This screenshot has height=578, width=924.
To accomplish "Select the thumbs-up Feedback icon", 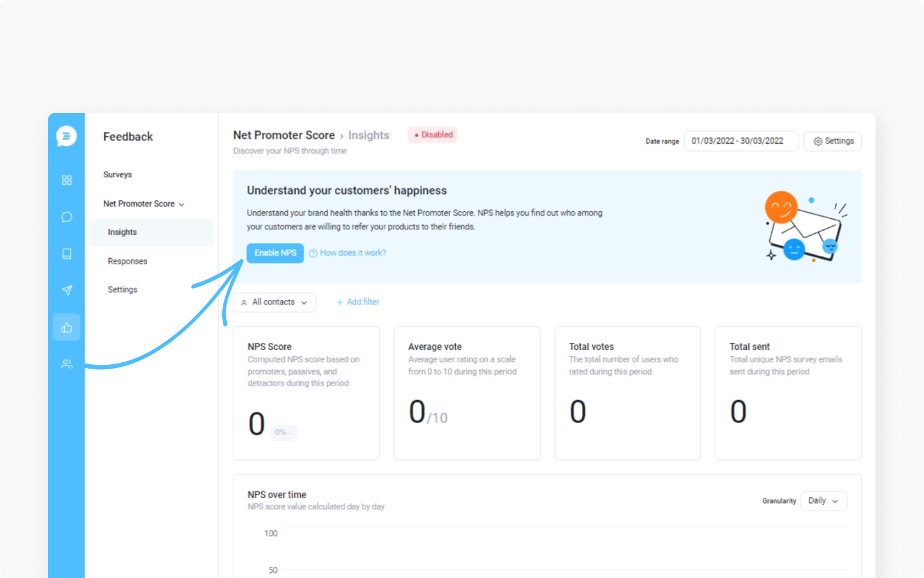I will [67, 328].
